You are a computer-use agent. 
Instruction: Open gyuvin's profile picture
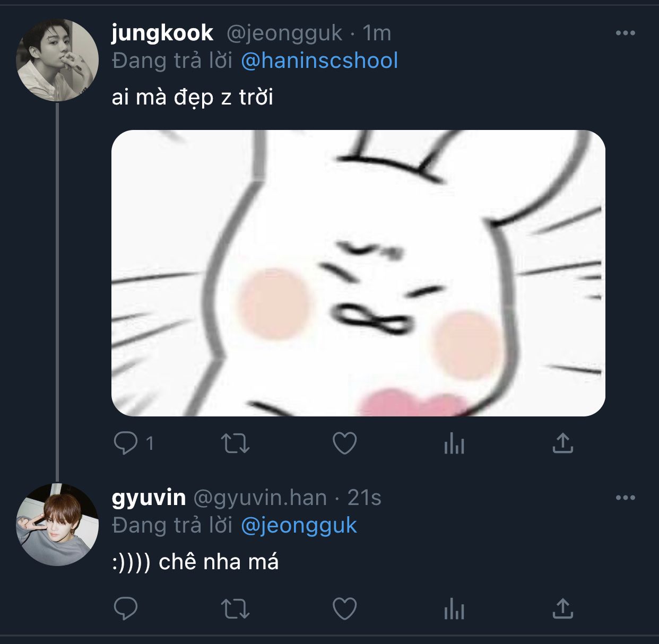point(57,525)
